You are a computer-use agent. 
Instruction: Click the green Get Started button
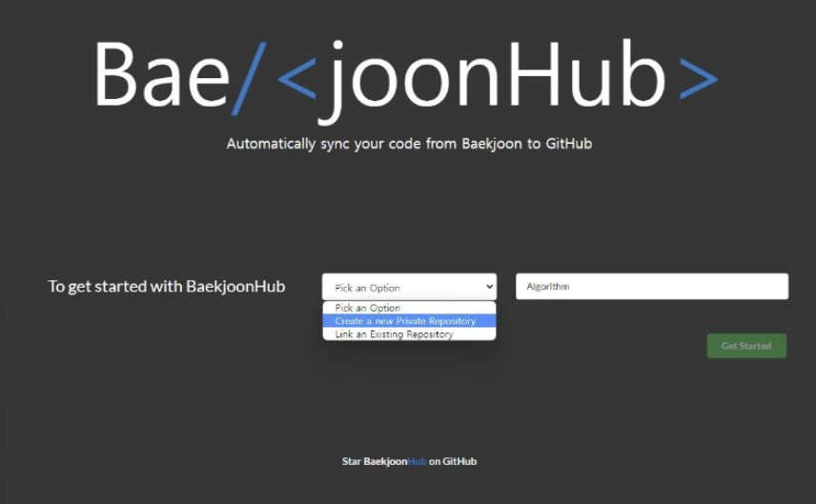(746, 346)
